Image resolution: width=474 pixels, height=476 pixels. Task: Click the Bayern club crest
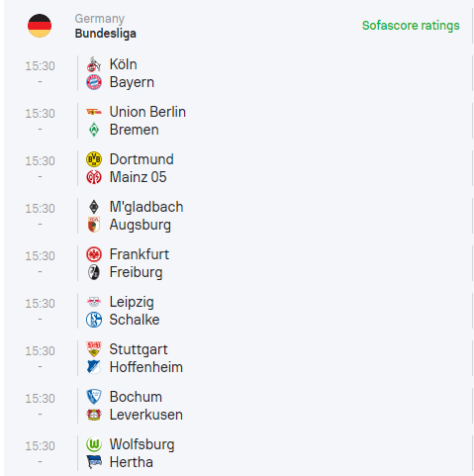click(x=94, y=82)
